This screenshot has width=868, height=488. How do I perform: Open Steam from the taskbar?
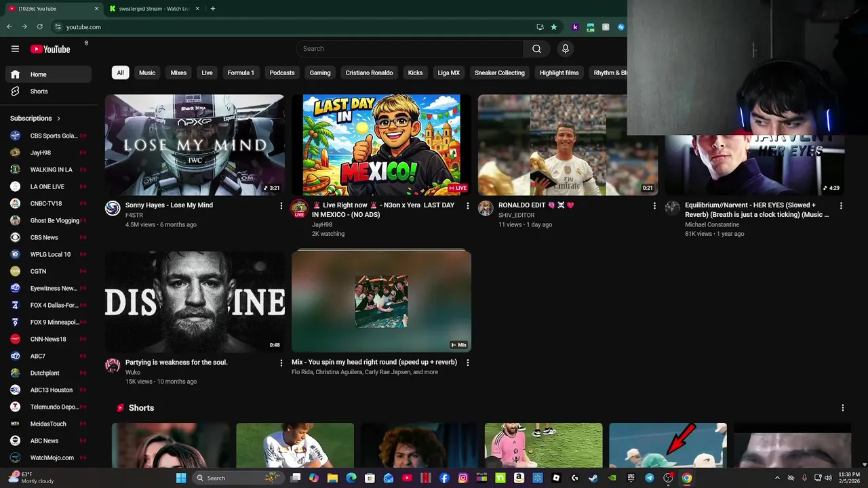click(x=593, y=478)
